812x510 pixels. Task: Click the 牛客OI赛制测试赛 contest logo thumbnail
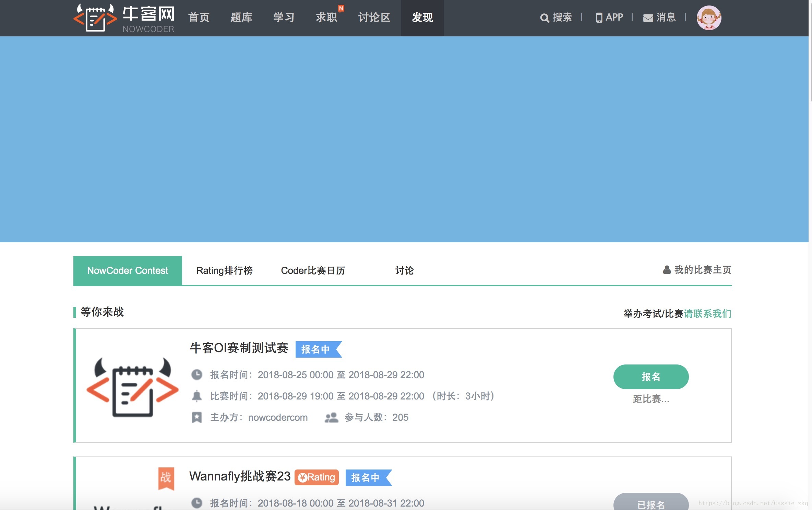coord(133,387)
